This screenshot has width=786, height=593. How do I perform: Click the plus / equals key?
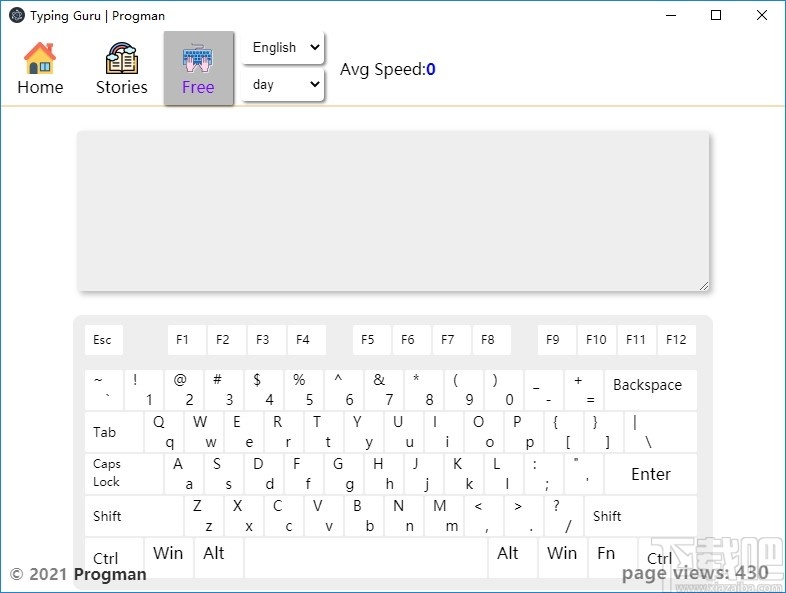[x=584, y=390]
